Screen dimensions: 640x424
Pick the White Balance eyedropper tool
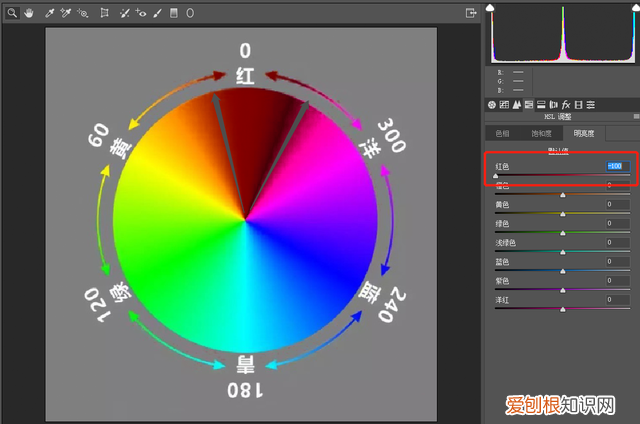[x=49, y=13]
